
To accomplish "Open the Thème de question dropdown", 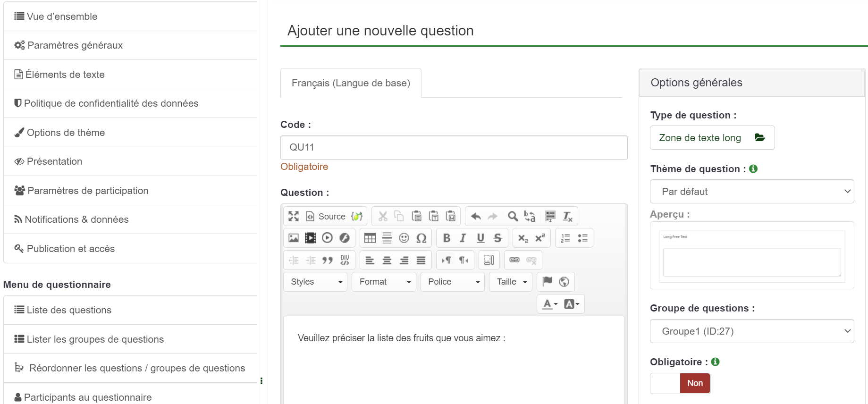I will coord(751,192).
